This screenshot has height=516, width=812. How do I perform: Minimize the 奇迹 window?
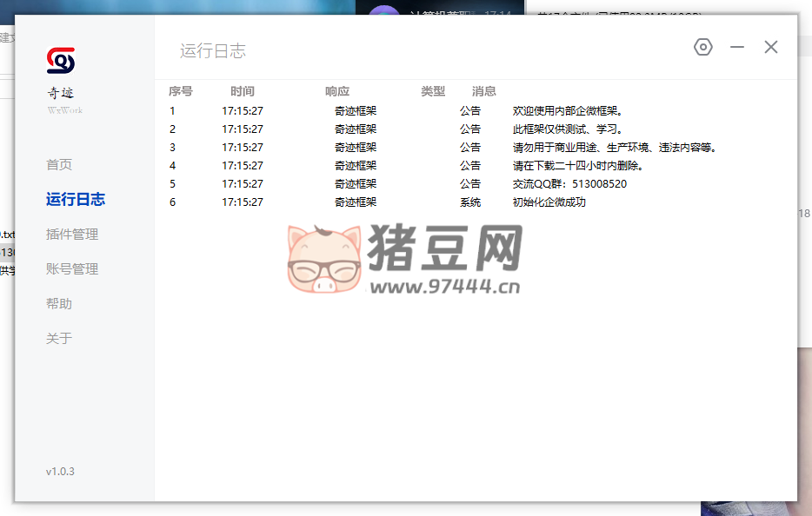[737, 48]
